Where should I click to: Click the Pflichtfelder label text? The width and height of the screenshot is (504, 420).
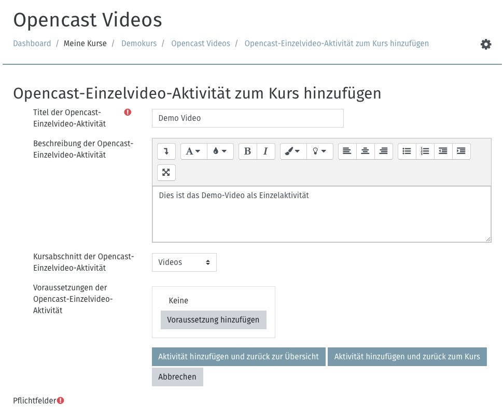pyautogui.click(x=35, y=401)
